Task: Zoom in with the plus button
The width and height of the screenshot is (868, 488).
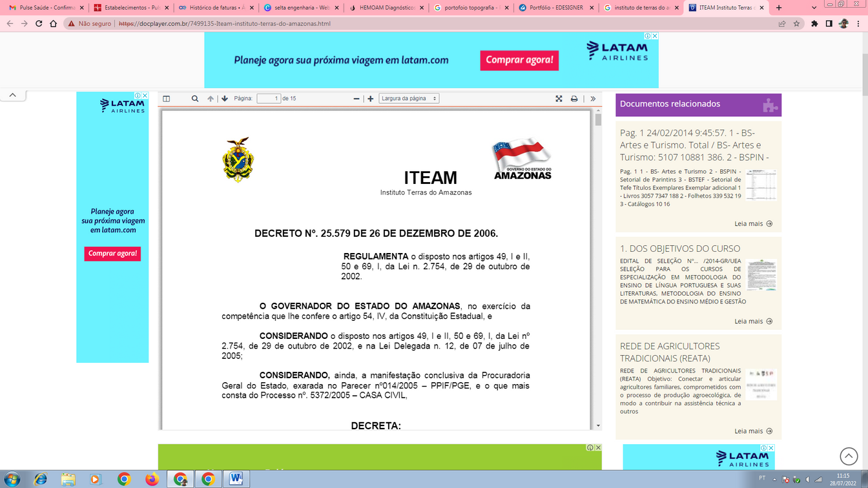Action: point(371,99)
